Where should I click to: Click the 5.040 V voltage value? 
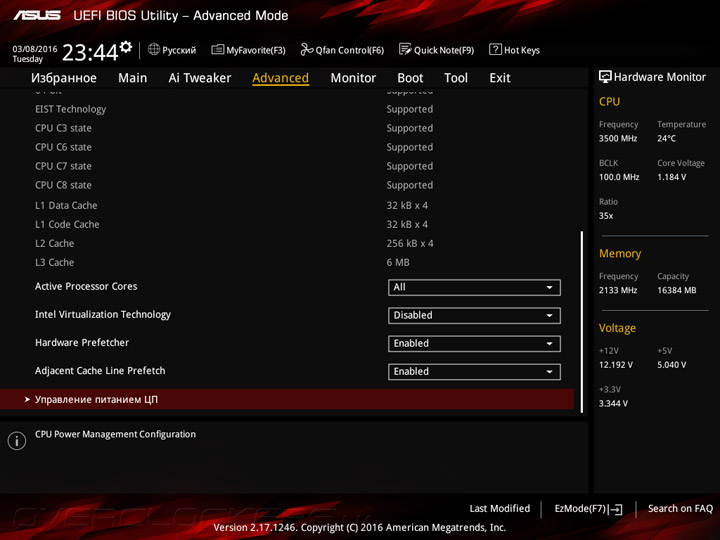(672, 365)
